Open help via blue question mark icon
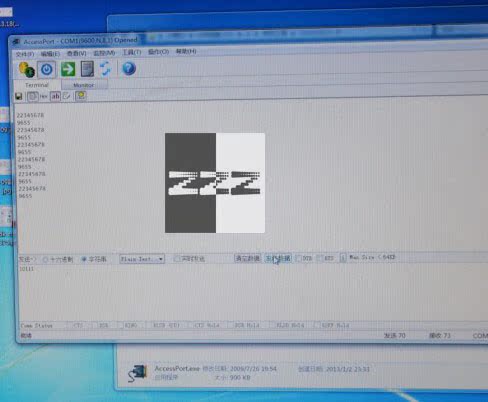Image resolution: width=488 pixels, height=402 pixels. (x=129, y=68)
